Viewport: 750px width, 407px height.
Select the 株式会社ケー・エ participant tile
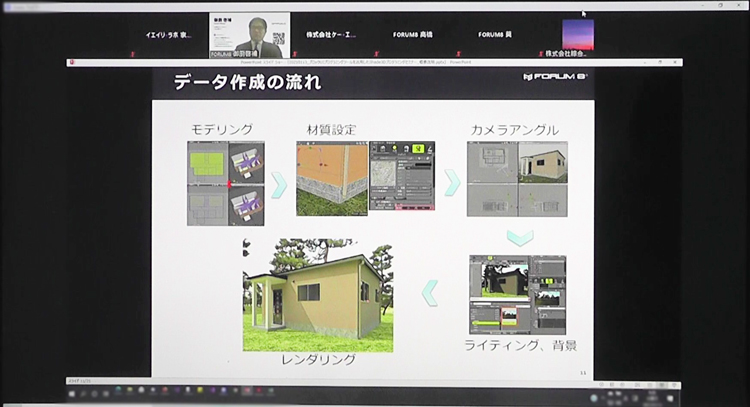tap(331, 35)
